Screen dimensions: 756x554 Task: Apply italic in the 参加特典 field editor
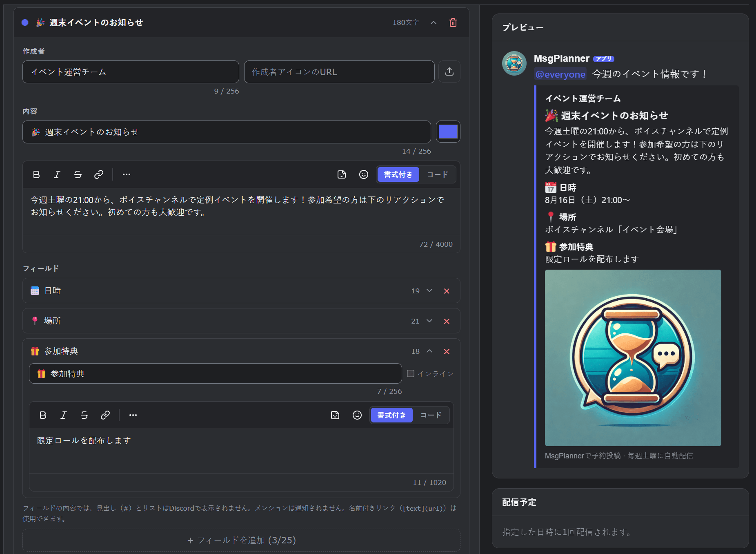tap(64, 415)
